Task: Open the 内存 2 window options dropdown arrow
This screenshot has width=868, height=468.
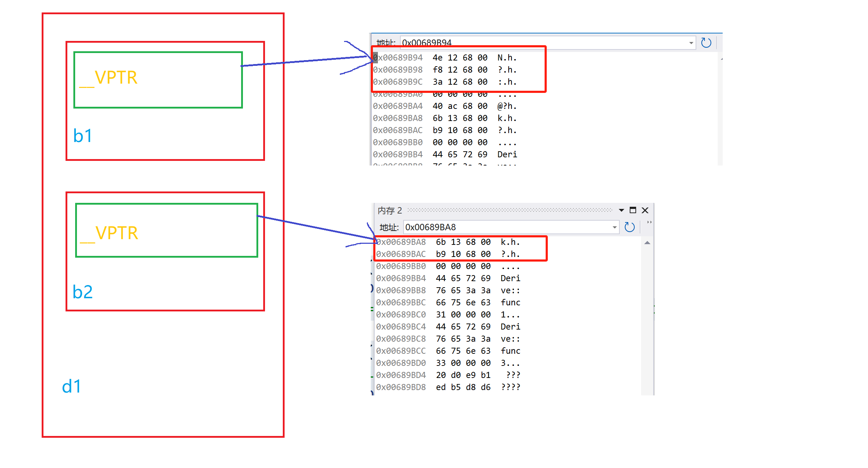Action: [621, 210]
